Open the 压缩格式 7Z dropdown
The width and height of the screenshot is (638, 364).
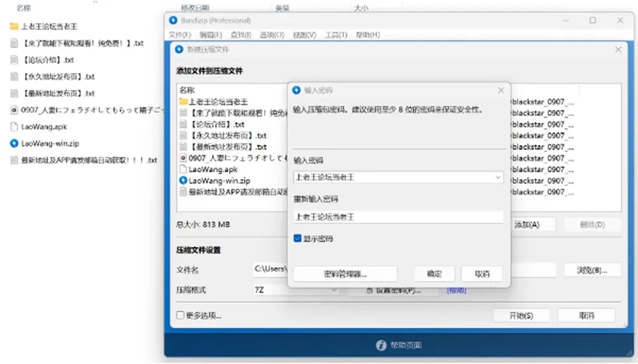(x=296, y=290)
